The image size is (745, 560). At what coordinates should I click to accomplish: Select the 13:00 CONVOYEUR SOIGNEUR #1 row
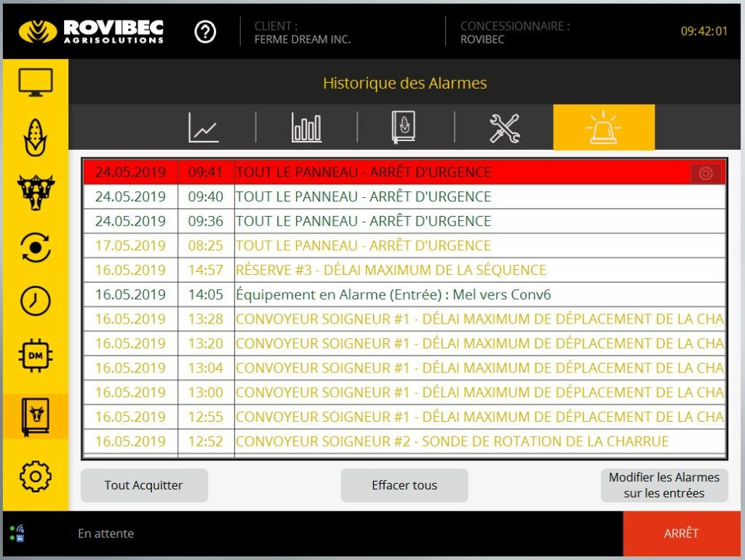(x=405, y=392)
